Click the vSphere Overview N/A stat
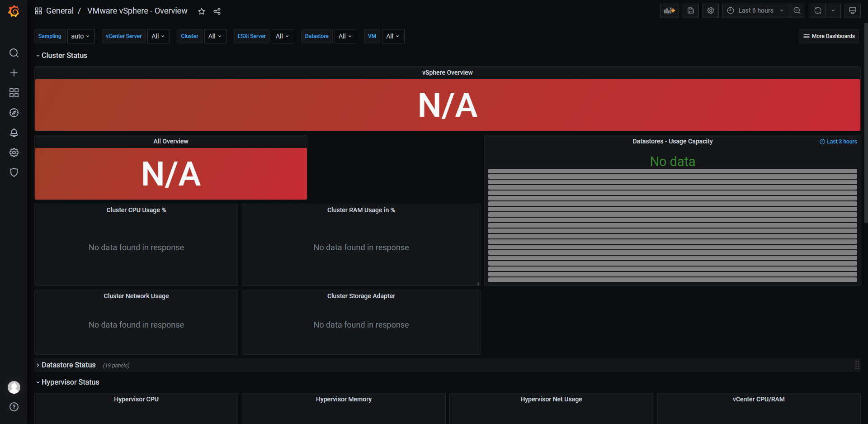 point(448,105)
